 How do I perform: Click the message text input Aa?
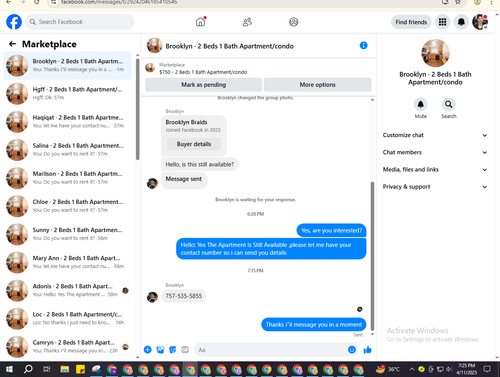(270, 350)
